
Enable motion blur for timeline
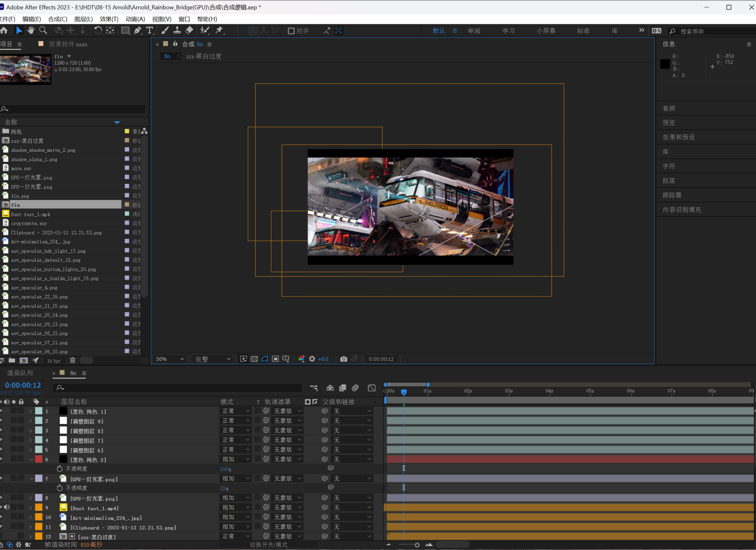click(355, 388)
